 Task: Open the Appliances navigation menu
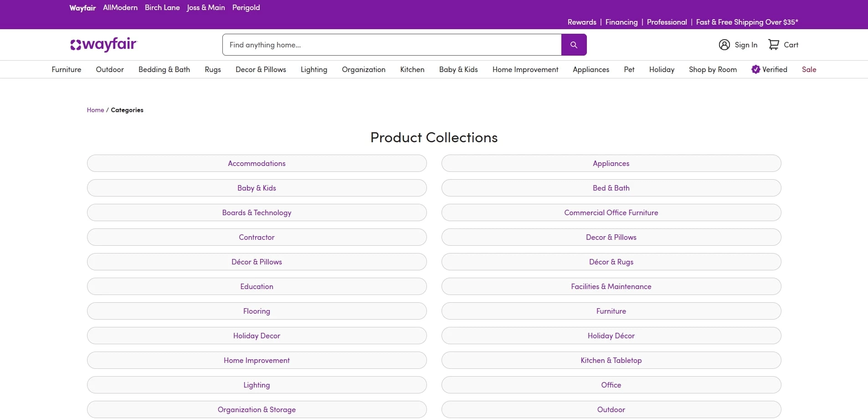pyautogui.click(x=591, y=69)
